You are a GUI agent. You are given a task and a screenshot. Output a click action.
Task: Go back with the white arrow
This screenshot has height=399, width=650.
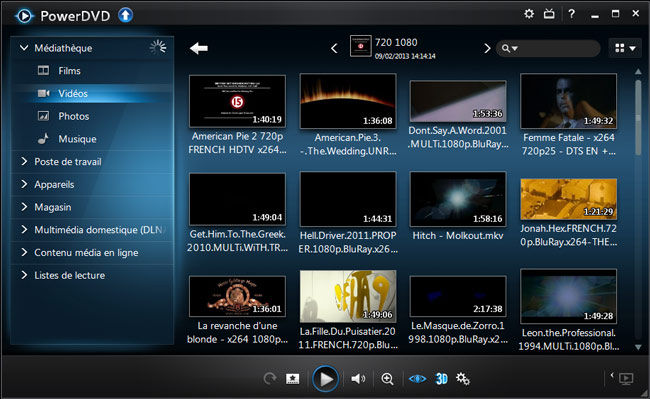point(199,48)
